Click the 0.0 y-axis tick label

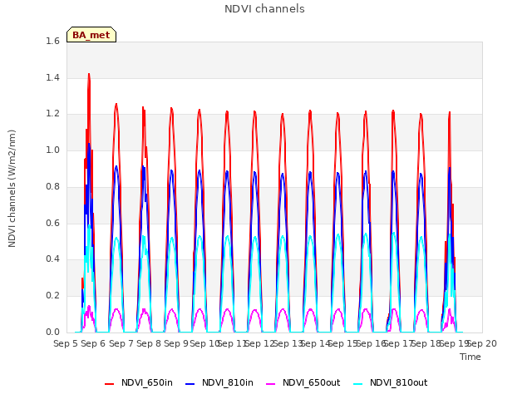tap(53, 332)
